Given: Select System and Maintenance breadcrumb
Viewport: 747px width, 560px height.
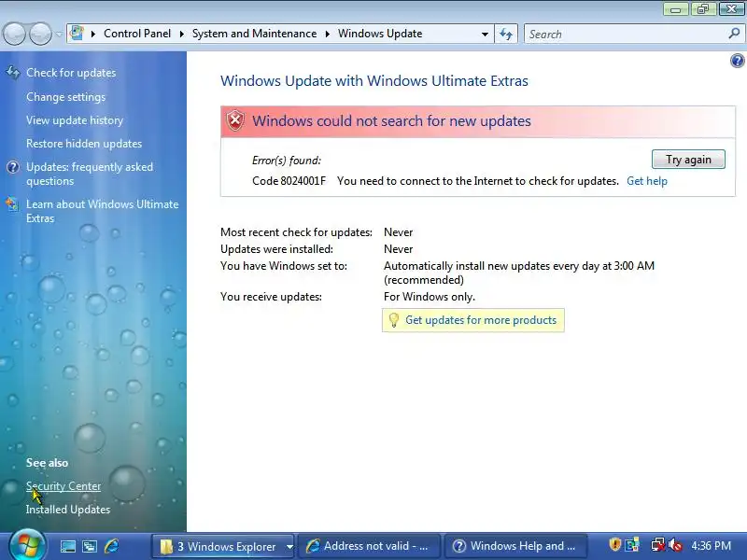Looking at the screenshot, I should [x=254, y=34].
